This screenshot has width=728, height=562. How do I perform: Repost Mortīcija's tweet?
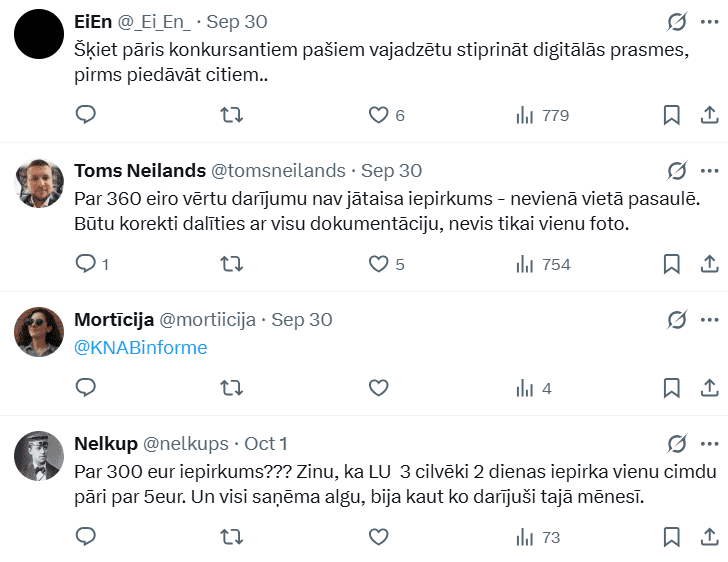[x=231, y=388]
